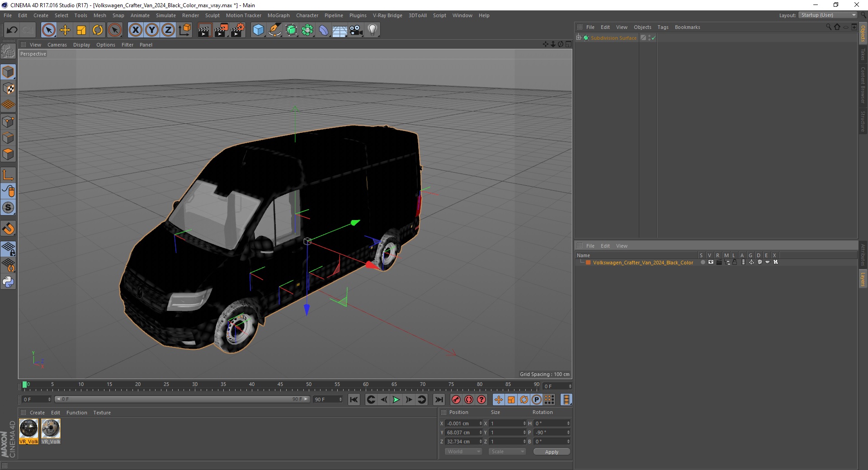
Task: Open the Scale mode dropdown
Action: [x=507, y=451]
